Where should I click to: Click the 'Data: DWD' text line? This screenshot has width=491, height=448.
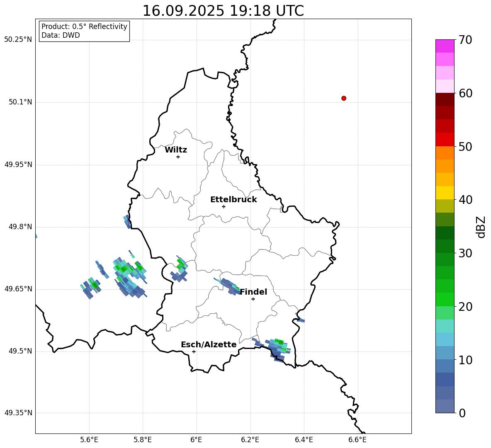coord(61,35)
